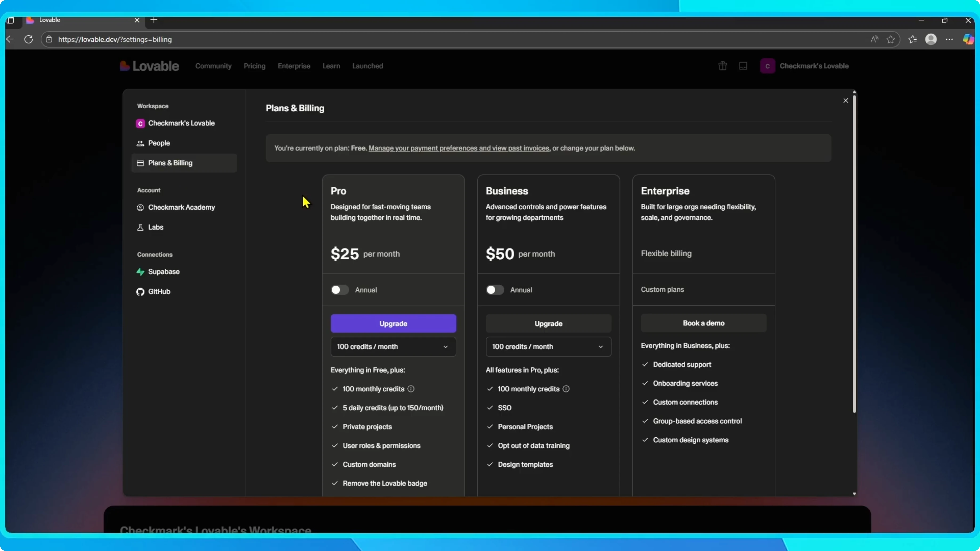Toggle Annual billing on the Business plan
This screenshot has height=551, width=980.
pyautogui.click(x=495, y=290)
